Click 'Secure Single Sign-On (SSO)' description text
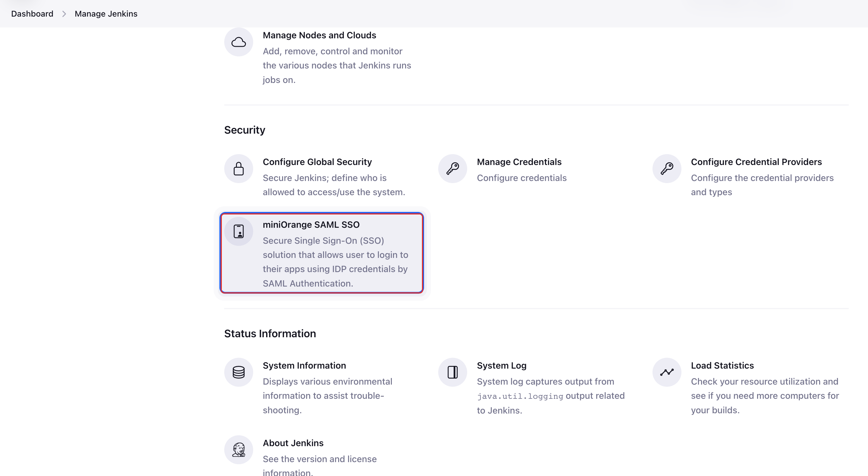The height and width of the screenshot is (476, 868). (x=323, y=240)
